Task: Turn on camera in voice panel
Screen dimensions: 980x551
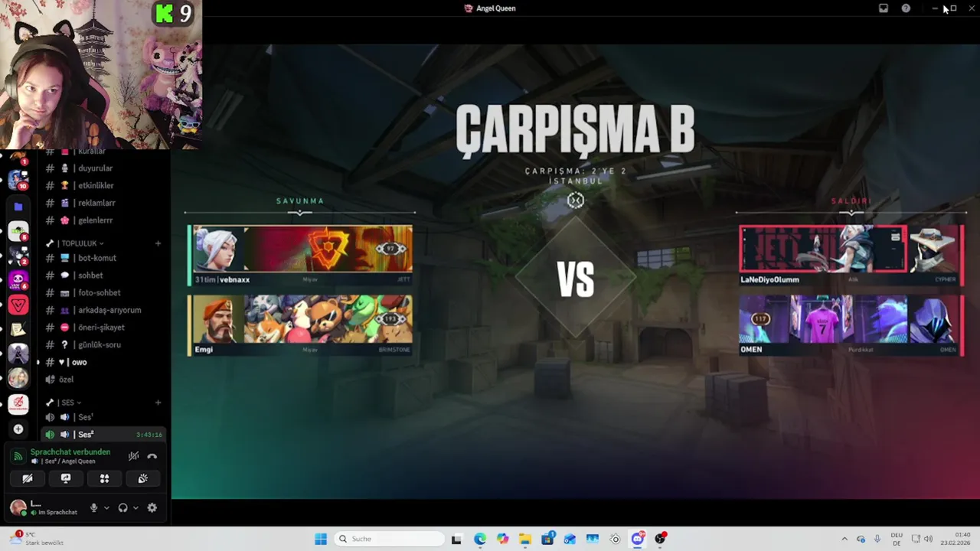Action: [27, 478]
